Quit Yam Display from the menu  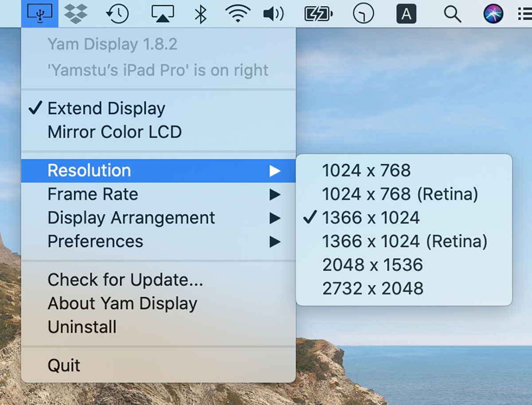(64, 366)
